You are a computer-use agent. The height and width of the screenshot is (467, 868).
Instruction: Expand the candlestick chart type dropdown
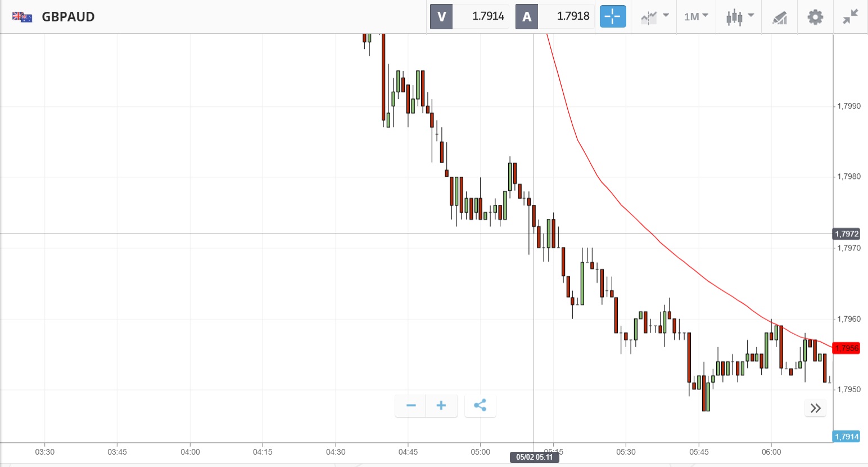[739, 17]
